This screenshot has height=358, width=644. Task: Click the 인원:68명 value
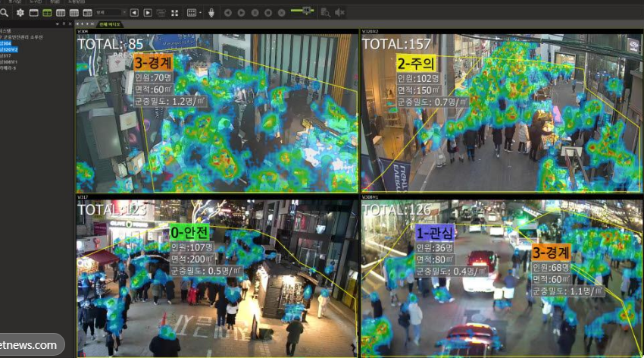coord(551,268)
